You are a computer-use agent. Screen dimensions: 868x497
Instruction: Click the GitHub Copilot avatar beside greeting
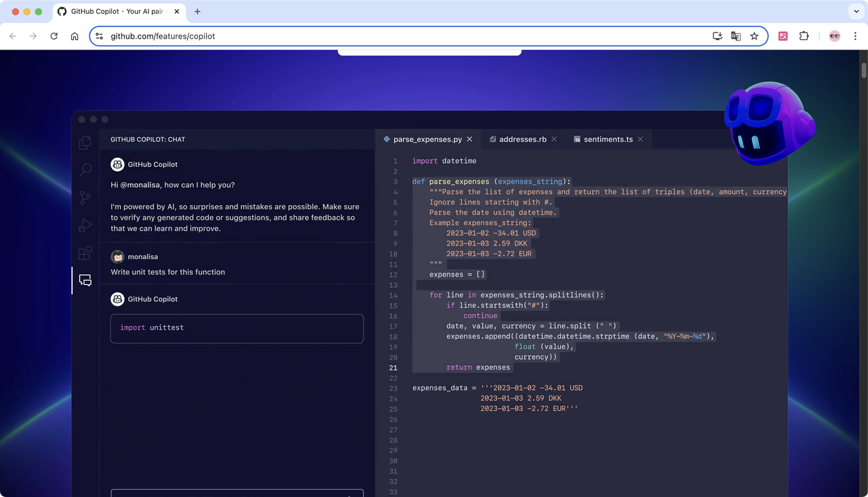[117, 164]
